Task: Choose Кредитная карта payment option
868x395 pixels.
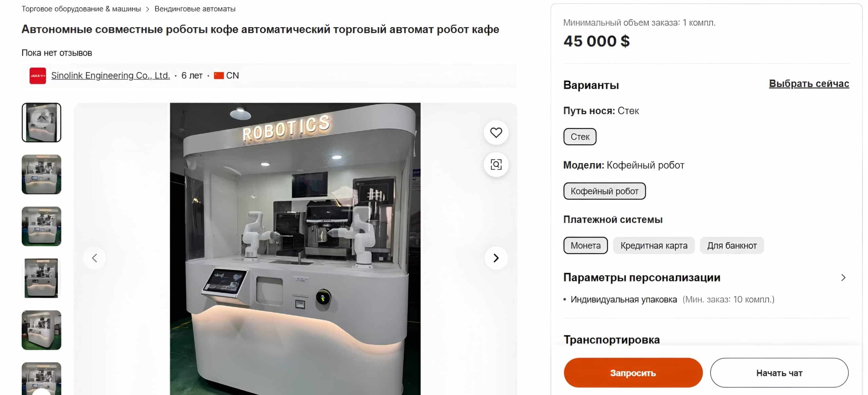Action: (x=654, y=245)
